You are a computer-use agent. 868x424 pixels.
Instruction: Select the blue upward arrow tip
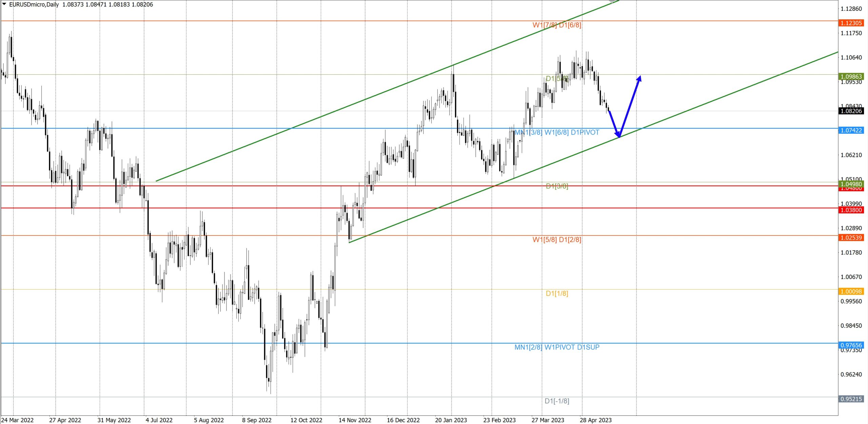(x=639, y=77)
